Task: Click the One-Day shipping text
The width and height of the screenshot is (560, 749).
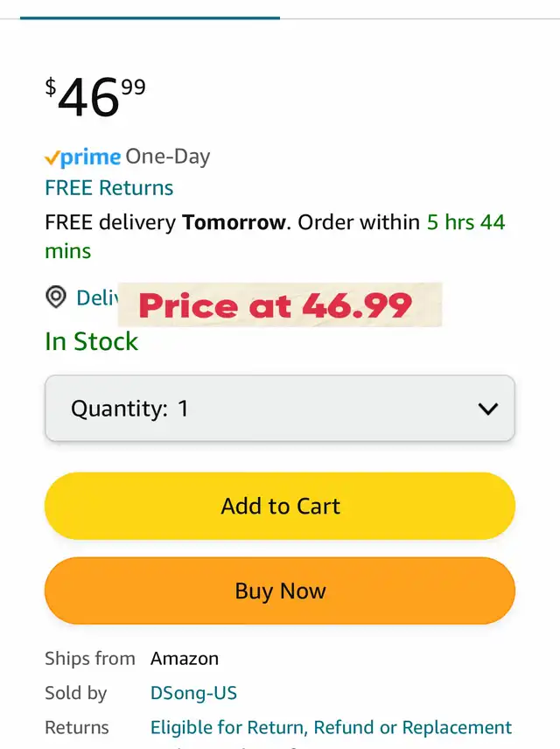Action: (168, 157)
